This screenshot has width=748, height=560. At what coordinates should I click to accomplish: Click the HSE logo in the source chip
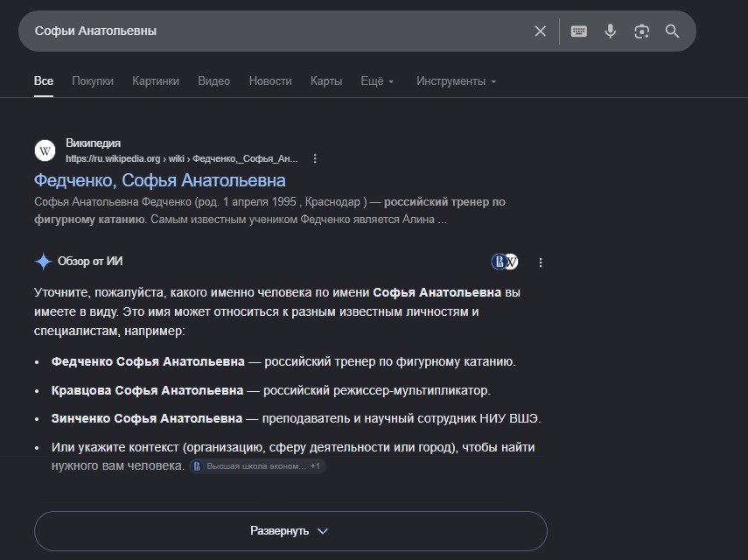(197, 466)
